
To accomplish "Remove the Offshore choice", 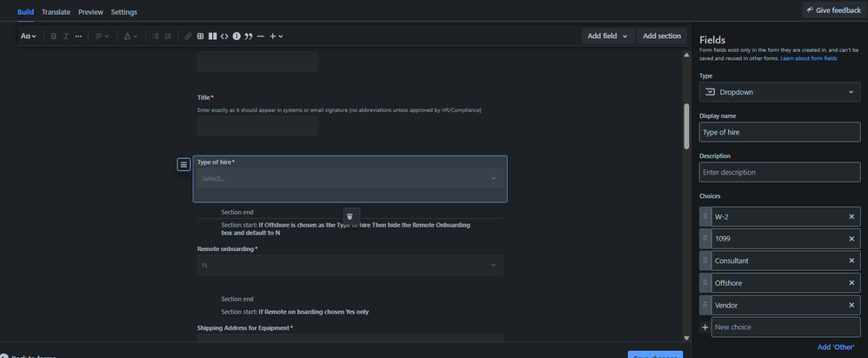I will click(851, 282).
